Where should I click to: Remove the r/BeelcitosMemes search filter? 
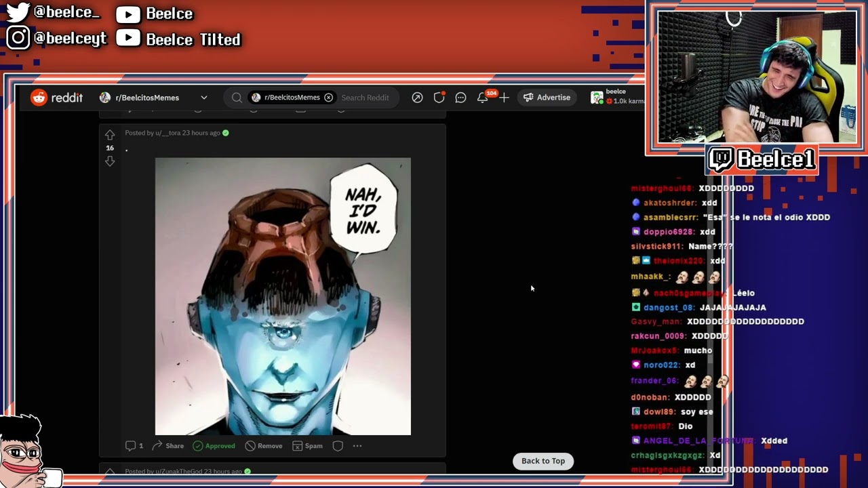point(328,98)
